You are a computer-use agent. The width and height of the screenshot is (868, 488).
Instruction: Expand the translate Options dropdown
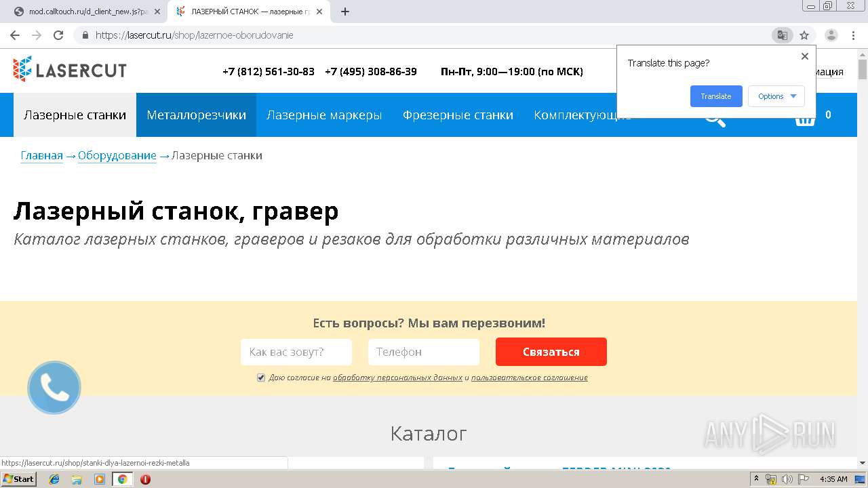776,96
